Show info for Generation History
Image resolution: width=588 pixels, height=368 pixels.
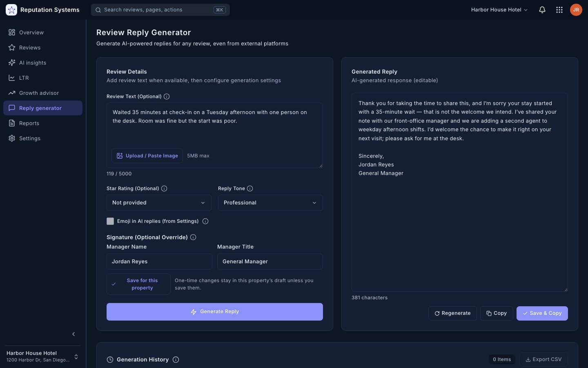176,359
